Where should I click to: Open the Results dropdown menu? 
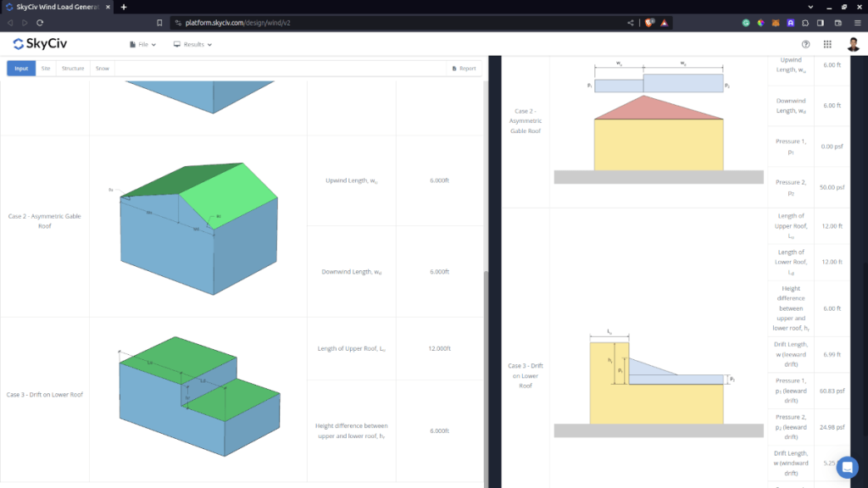pos(193,44)
